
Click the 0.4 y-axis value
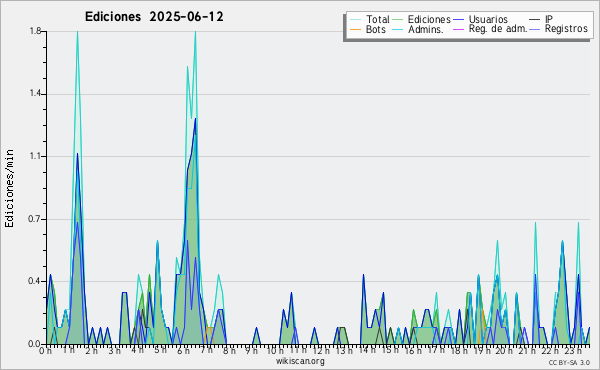pyautogui.click(x=35, y=281)
